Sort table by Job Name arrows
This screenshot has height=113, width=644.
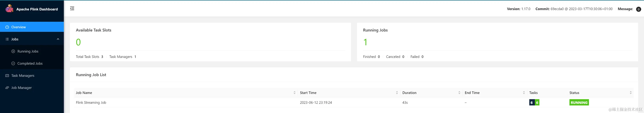click(295, 93)
